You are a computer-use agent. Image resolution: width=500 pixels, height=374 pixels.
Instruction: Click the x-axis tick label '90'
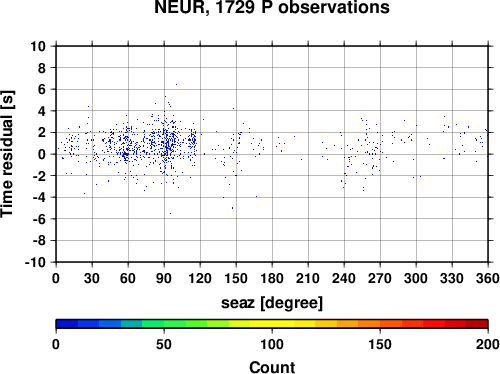click(164, 278)
